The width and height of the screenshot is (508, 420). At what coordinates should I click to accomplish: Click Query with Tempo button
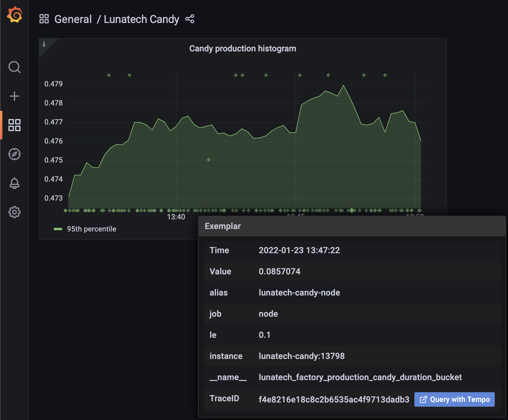[455, 399]
